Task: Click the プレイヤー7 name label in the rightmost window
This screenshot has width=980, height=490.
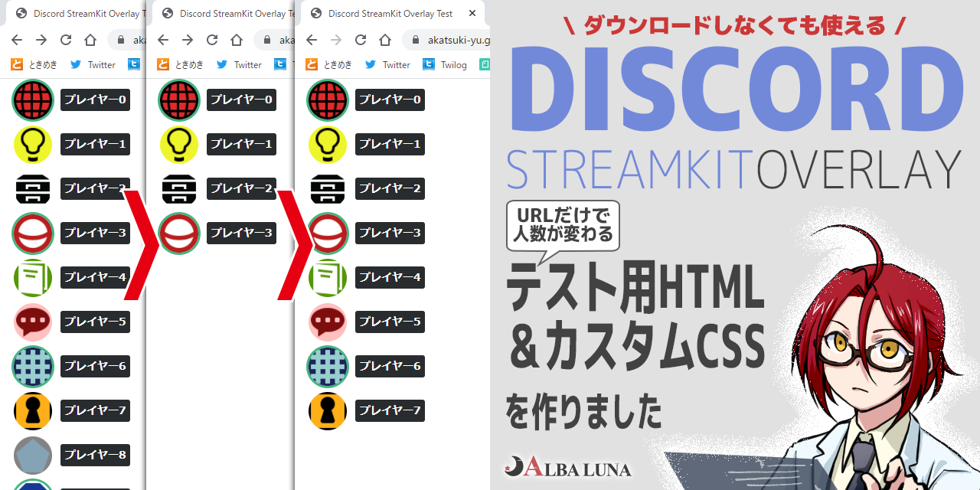Action: 390,410
